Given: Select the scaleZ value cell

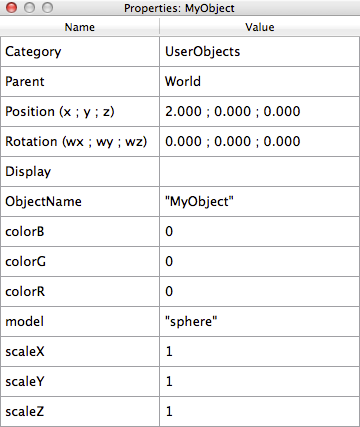Looking at the screenshot, I should point(259,412).
